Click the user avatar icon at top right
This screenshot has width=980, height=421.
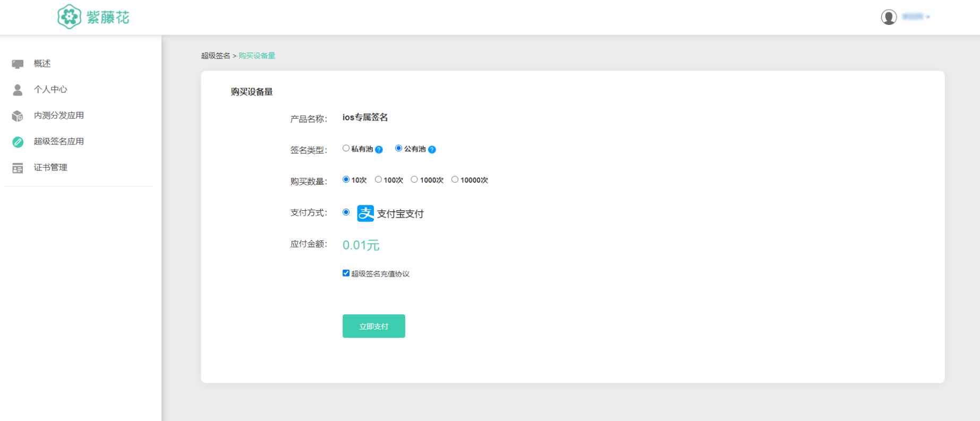(x=889, y=17)
